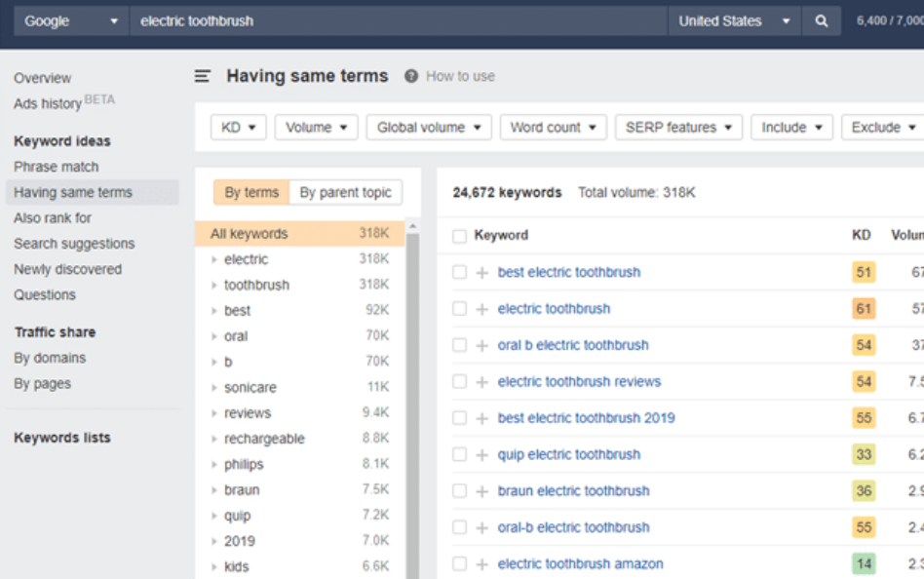Open the Global volume filter dropdown

point(429,128)
